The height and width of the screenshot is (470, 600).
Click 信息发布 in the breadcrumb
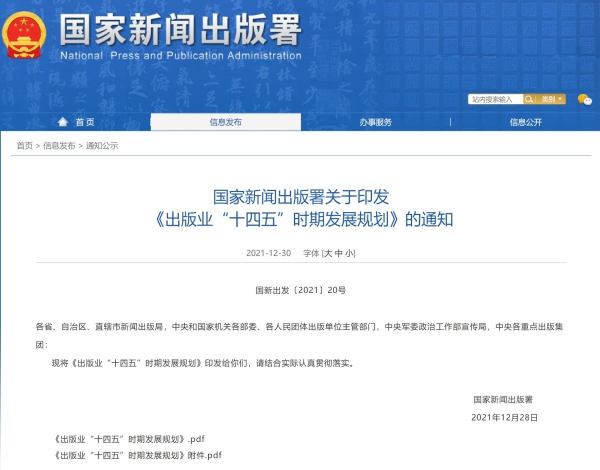coord(59,146)
